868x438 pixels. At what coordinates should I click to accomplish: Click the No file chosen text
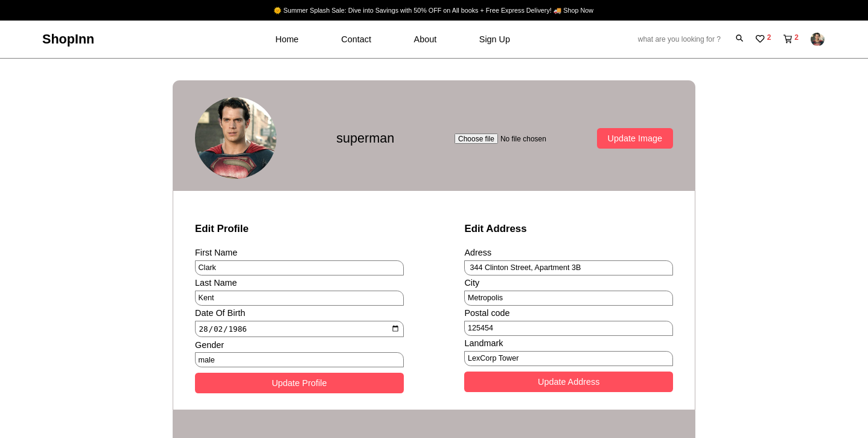click(523, 139)
